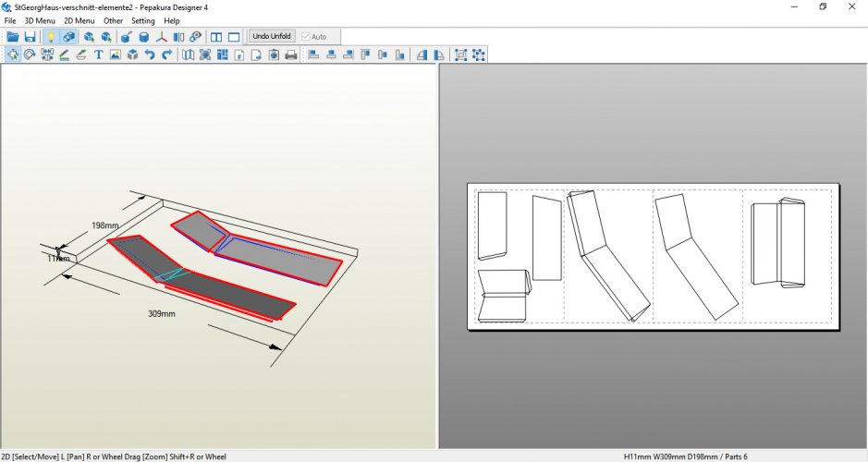Click the mirror/invert faces icon
The image size is (868, 462).
coord(178,37)
